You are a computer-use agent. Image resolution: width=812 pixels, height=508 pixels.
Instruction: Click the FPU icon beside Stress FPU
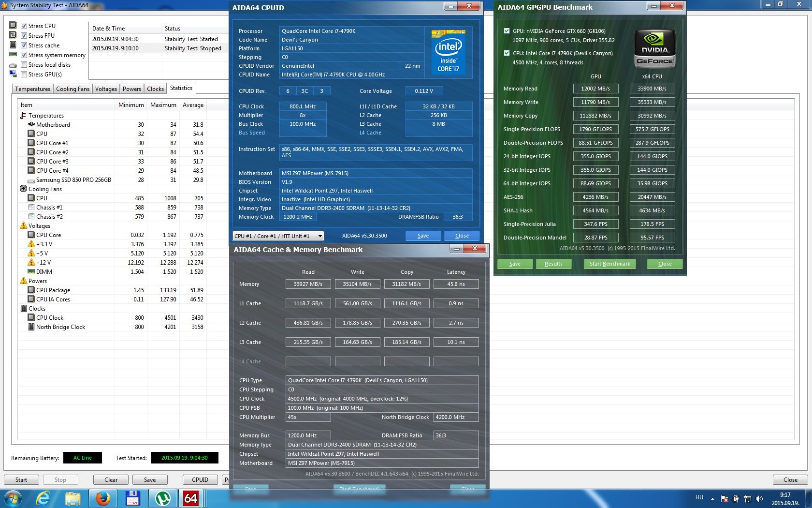(13, 35)
